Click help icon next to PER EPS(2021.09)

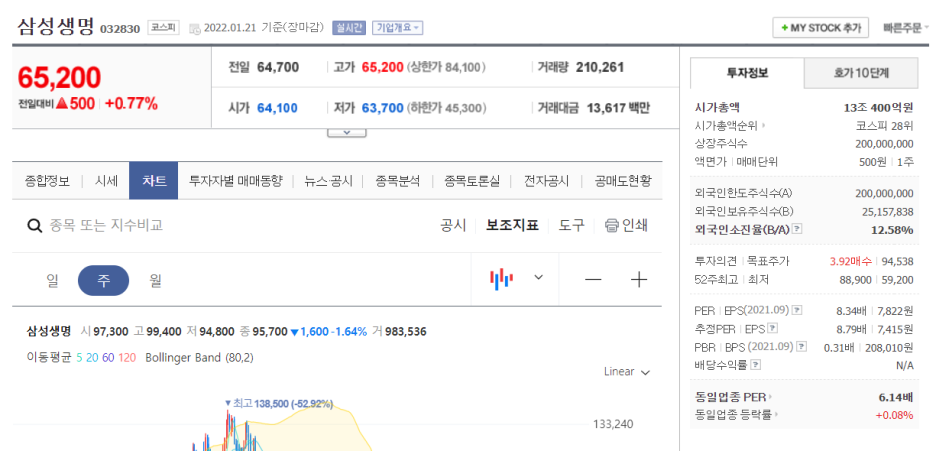797,310
